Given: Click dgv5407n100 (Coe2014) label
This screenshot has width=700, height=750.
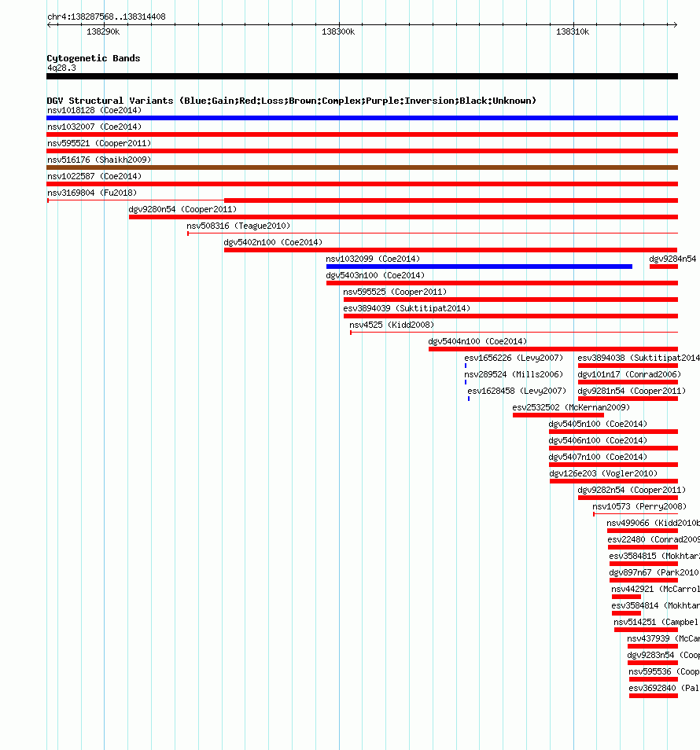Looking at the screenshot, I should pyautogui.click(x=598, y=457).
